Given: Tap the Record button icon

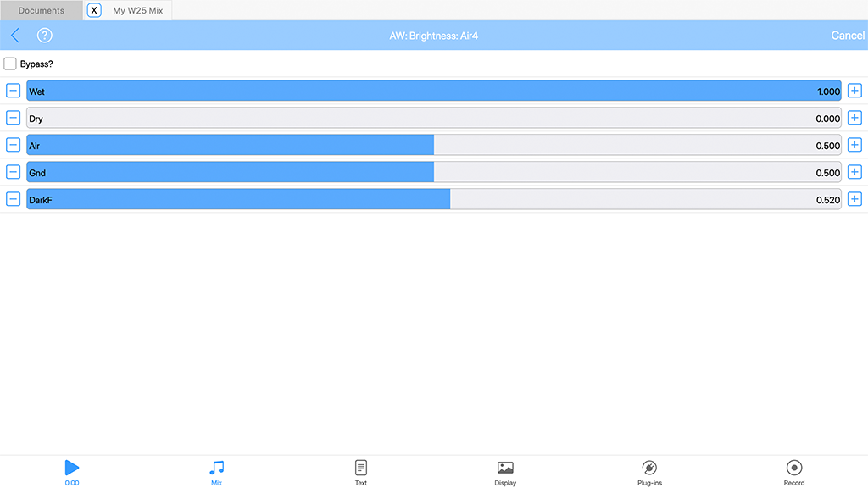Looking at the screenshot, I should (x=794, y=471).
